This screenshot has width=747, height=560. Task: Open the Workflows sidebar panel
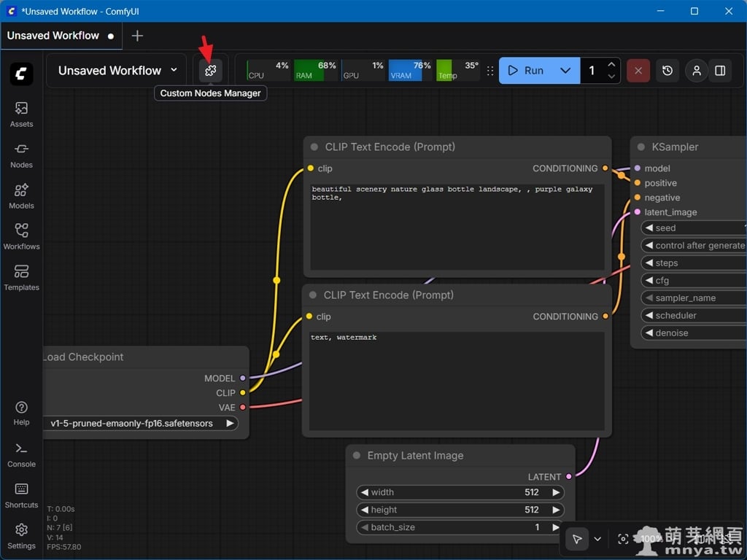(x=21, y=236)
